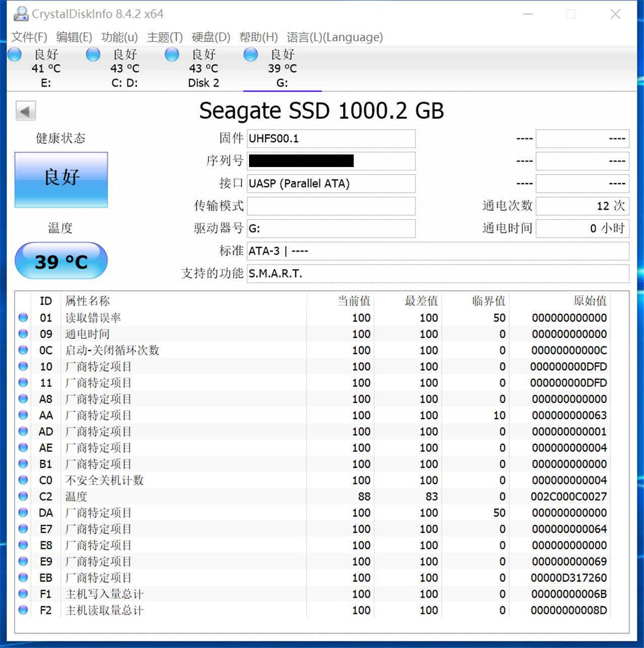644x648 pixels.
Task: Click raw value 00000D317260 in EB row
Action: point(569,578)
